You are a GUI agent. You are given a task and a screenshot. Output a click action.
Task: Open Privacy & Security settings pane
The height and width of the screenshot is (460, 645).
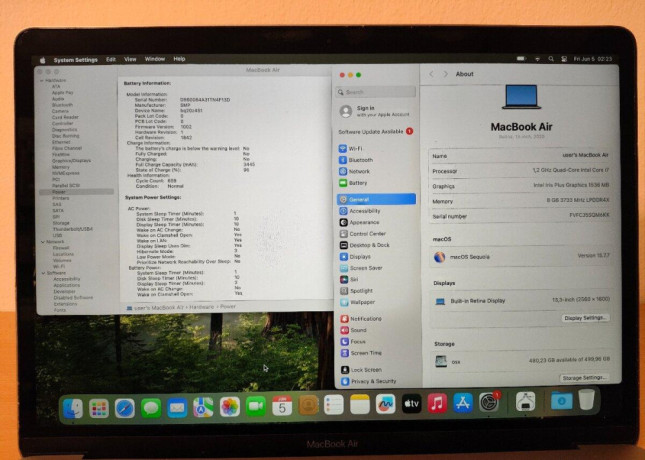pyautogui.click(x=369, y=381)
